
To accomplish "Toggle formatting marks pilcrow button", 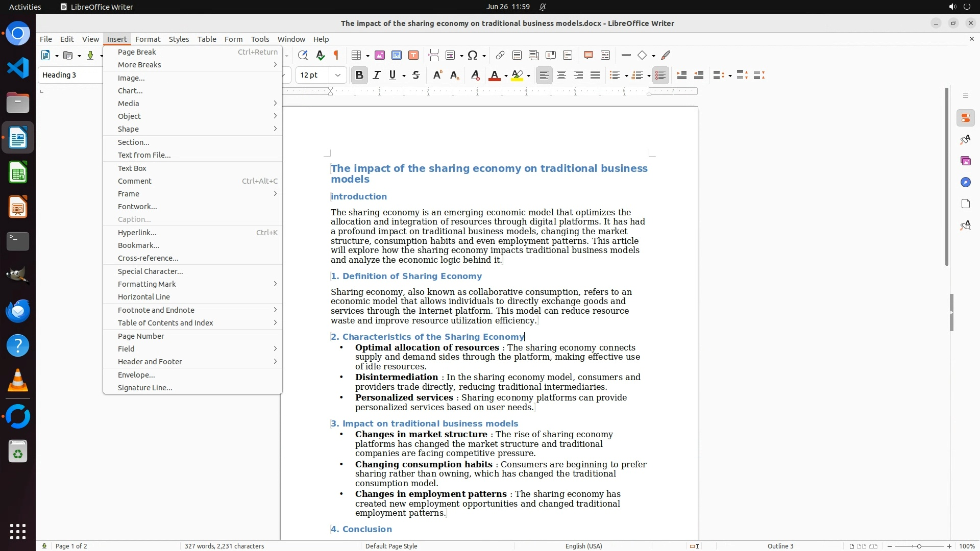I will 336,55.
